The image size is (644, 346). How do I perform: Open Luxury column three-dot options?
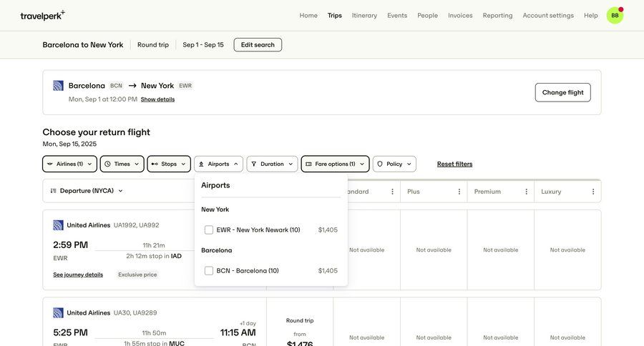click(x=593, y=192)
